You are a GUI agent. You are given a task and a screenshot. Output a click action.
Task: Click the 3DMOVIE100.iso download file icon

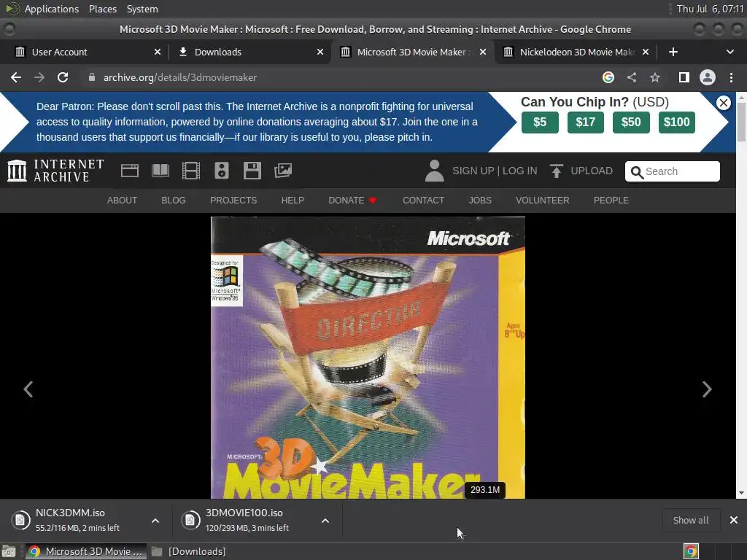(x=190, y=520)
